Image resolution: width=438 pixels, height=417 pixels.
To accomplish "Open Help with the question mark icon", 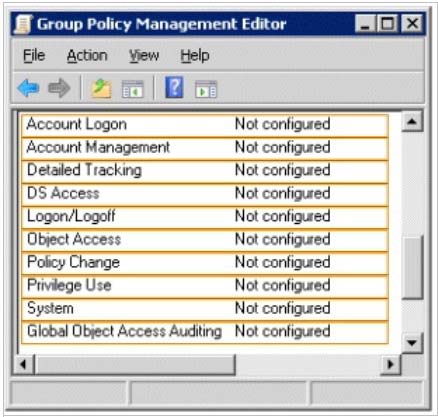I will (x=174, y=87).
